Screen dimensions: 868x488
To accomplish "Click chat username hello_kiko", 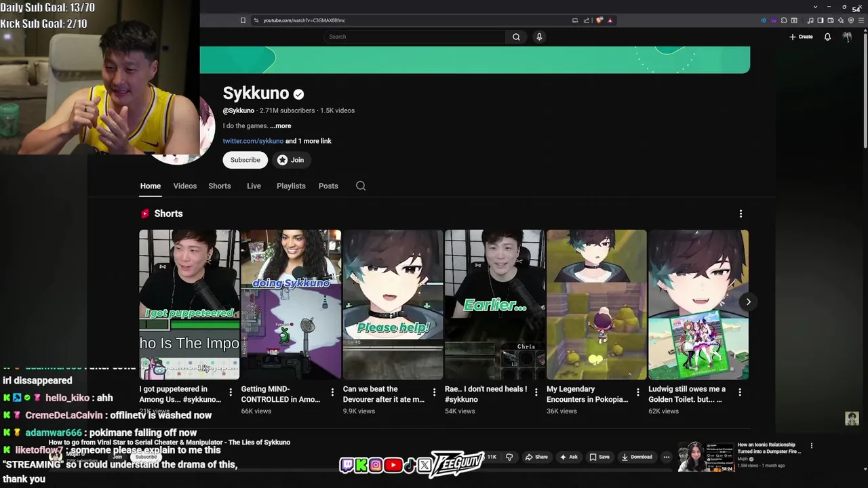I will [x=67, y=398].
